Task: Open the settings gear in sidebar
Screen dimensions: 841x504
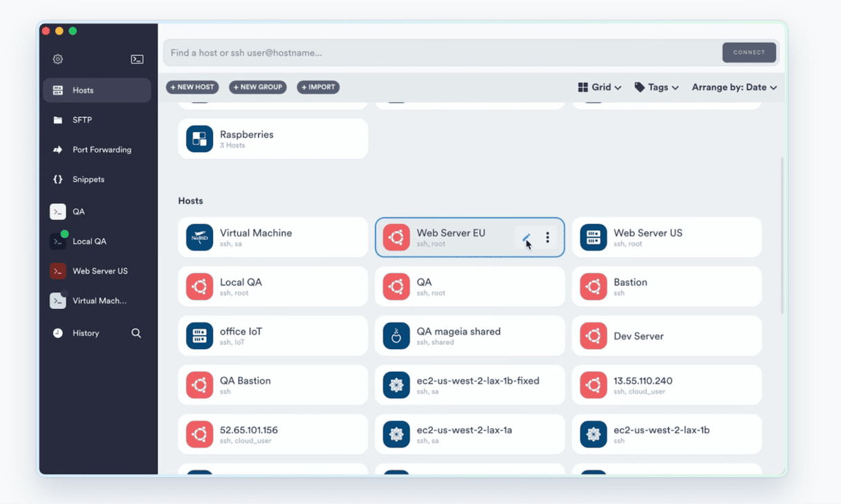Action: [x=58, y=59]
